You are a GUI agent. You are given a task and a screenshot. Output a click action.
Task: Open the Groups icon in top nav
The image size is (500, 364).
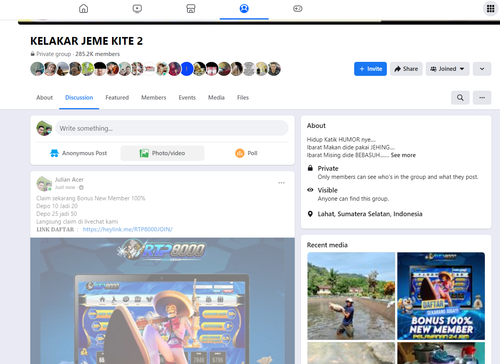[244, 8]
